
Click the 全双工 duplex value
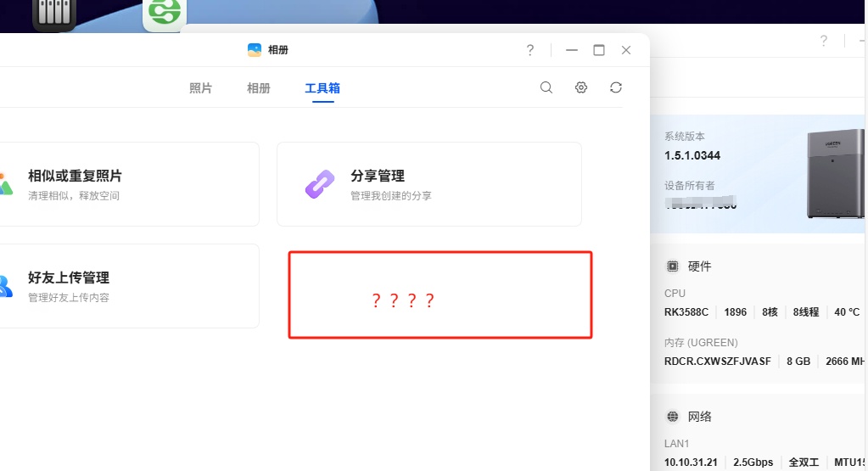[804, 463]
